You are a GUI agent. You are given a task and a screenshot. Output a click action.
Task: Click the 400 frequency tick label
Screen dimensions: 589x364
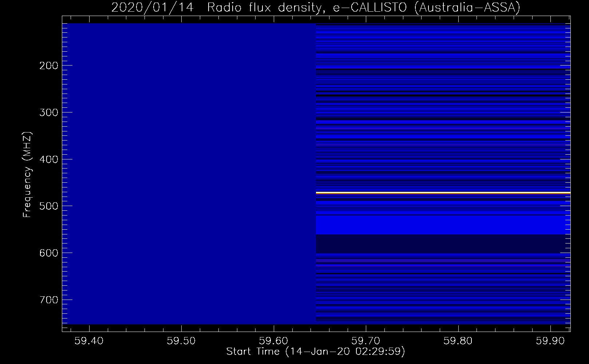point(48,159)
